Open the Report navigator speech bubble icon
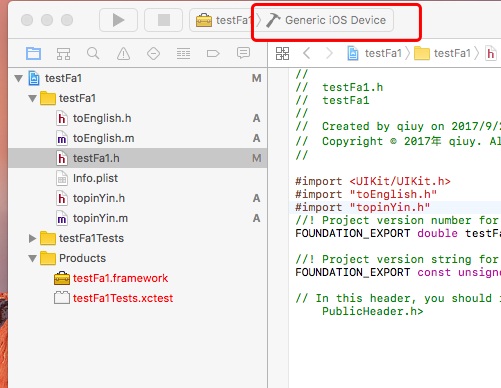The image size is (501, 388). point(243,53)
